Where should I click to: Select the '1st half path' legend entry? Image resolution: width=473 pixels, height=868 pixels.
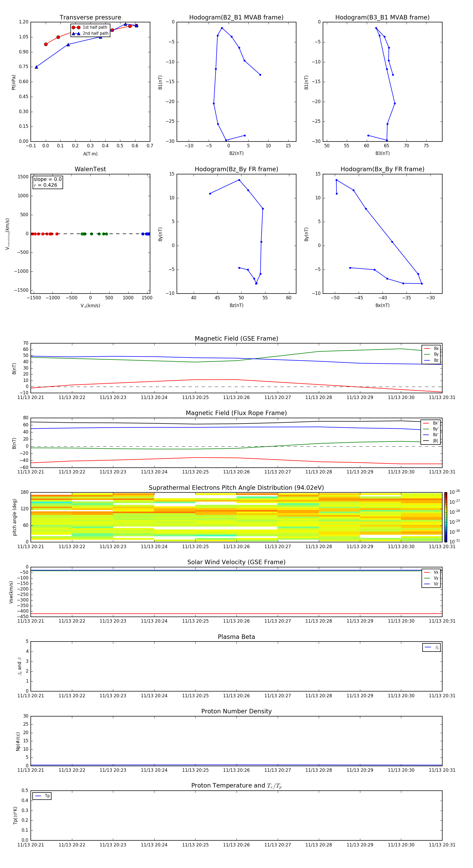pyautogui.click(x=90, y=27)
